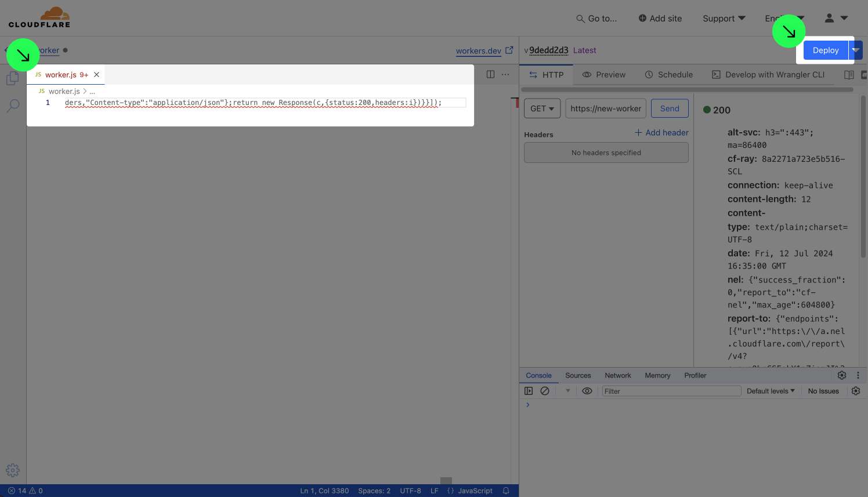The height and width of the screenshot is (497, 868).
Task: Click the request URL field
Action: click(606, 108)
